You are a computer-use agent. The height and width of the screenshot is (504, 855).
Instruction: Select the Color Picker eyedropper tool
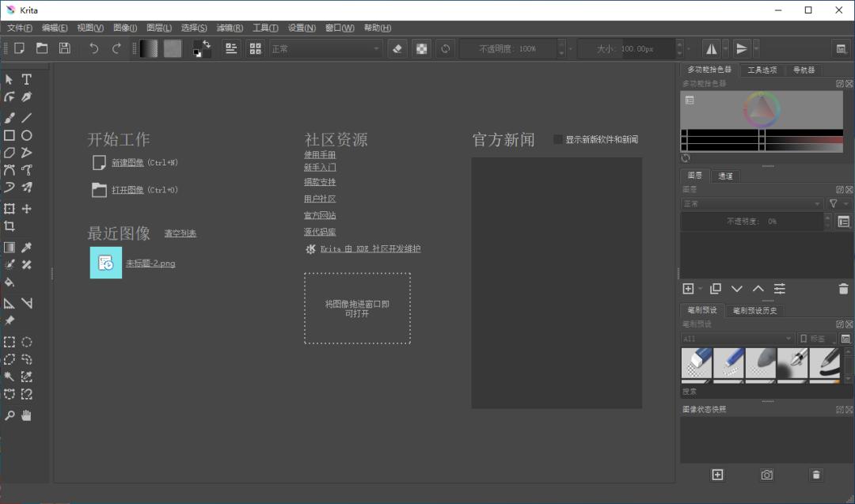(x=26, y=248)
